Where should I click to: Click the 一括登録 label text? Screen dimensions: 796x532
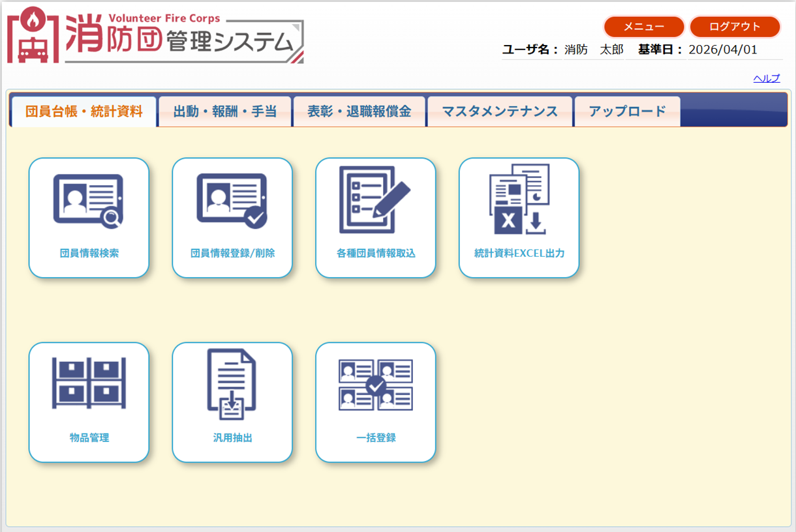point(376,437)
